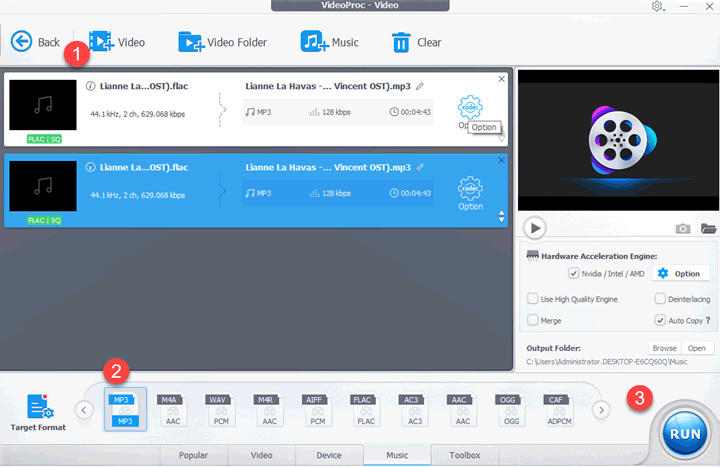Switch to the Device tab
The image size is (720, 467).
(329, 455)
